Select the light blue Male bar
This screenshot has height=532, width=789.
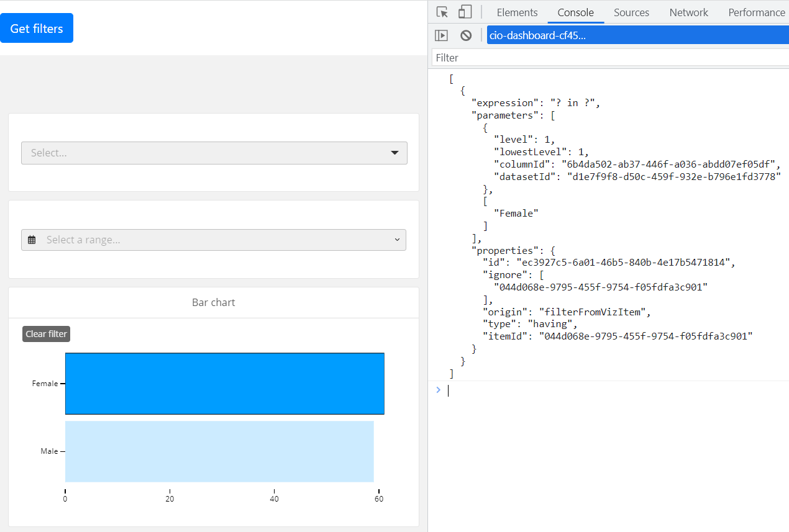(x=219, y=451)
